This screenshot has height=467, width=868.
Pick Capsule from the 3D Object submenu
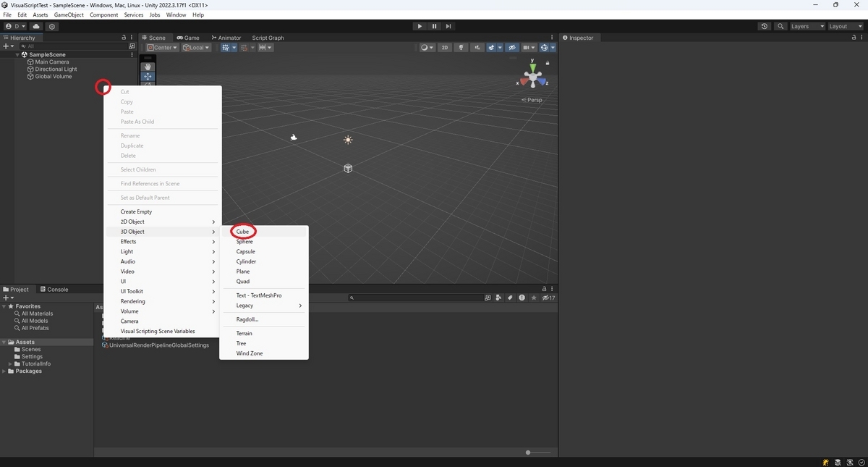pyautogui.click(x=264, y=251)
